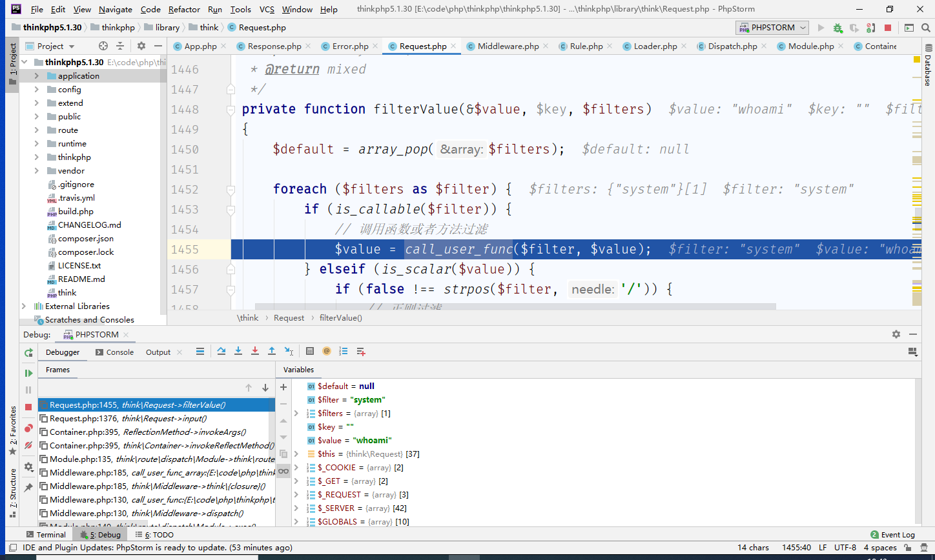Open the Output debug tab

158,352
